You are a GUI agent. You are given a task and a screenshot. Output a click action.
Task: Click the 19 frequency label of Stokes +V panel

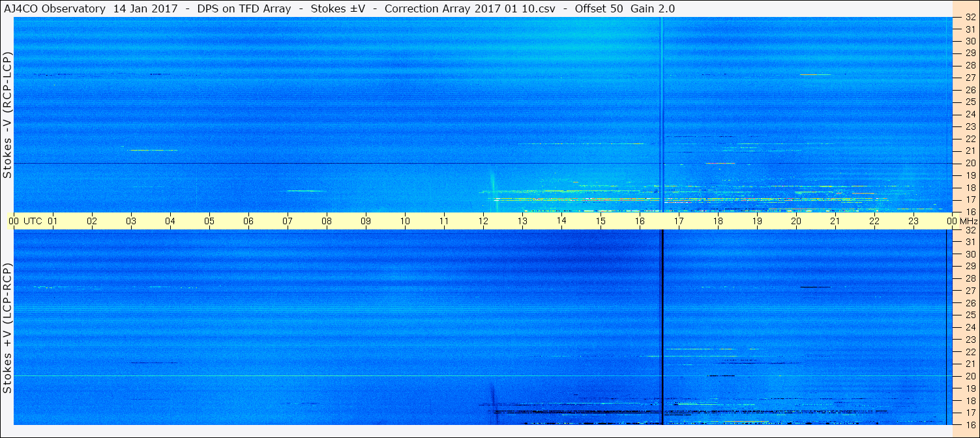[x=970, y=388]
